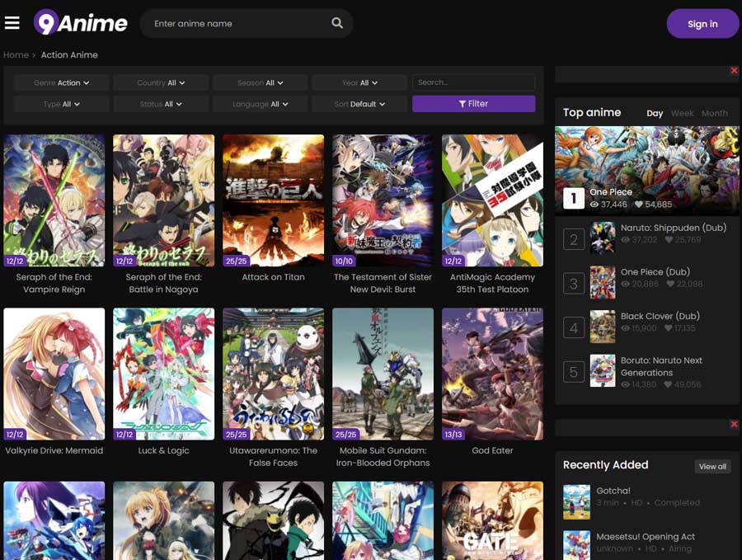Open the Sort Default dropdown
Screen dimensions: 742x560
(359, 104)
